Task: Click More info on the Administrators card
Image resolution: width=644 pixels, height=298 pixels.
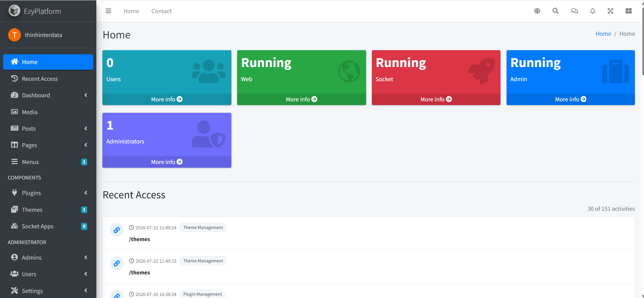Action: (x=167, y=162)
